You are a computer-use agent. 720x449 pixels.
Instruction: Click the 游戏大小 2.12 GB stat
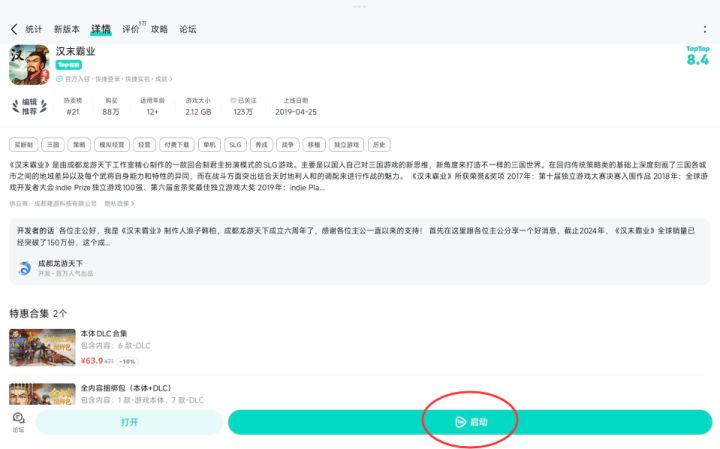pyautogui.click(x=198, y=107)
